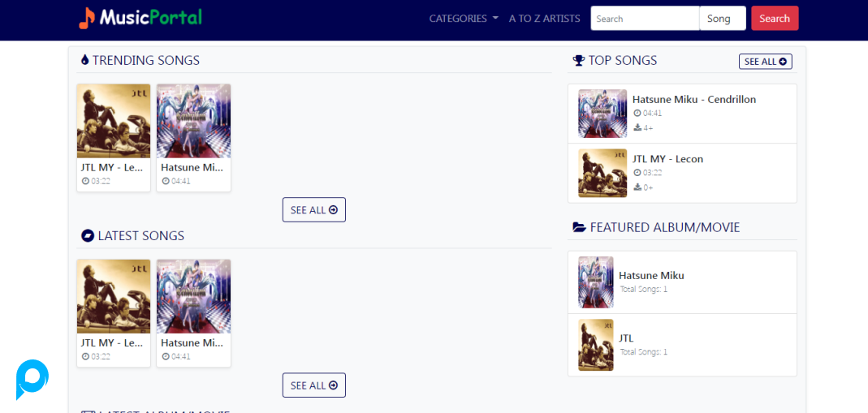Screen dimensions: 868x413
Task: Open JTL MY cover in Trending Songs
Action: pyautogui.click(x=114, y=121)
